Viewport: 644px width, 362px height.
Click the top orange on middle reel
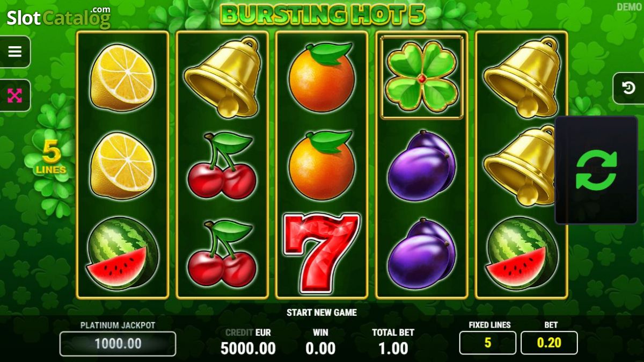[x=321, y=76]
